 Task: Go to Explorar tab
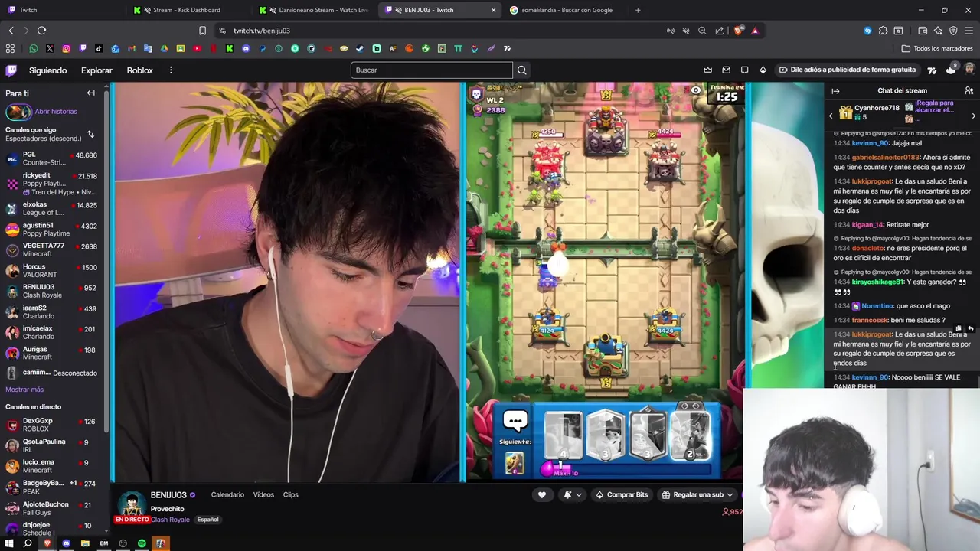(96, 70)
